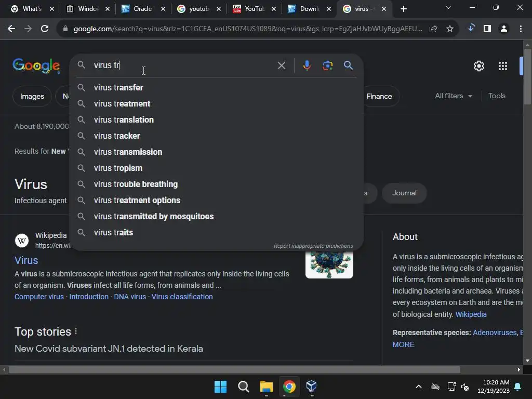Choose suggestion virus traits
The image size is (532, 399).
pos(217,233)
